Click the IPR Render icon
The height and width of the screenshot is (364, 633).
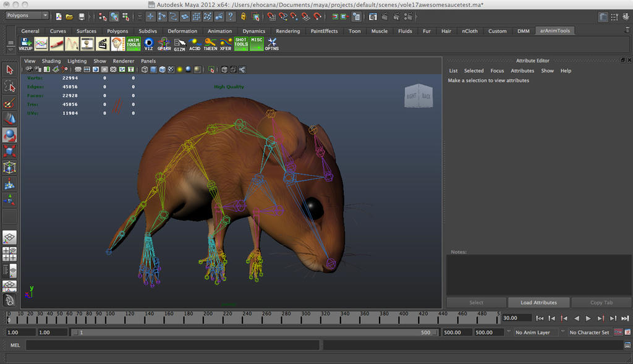point(396,17)
